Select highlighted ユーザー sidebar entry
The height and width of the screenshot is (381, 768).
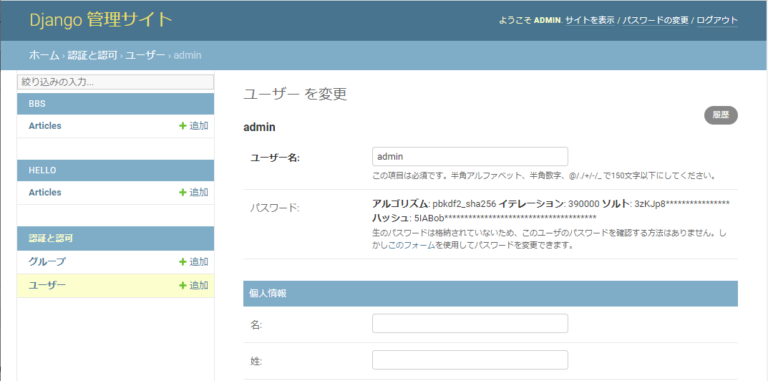pyautogui.click(x=47, y=286)
